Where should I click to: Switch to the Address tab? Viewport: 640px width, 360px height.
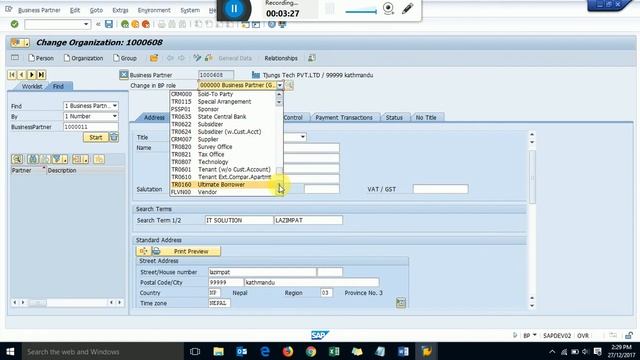tap(154, 117)
